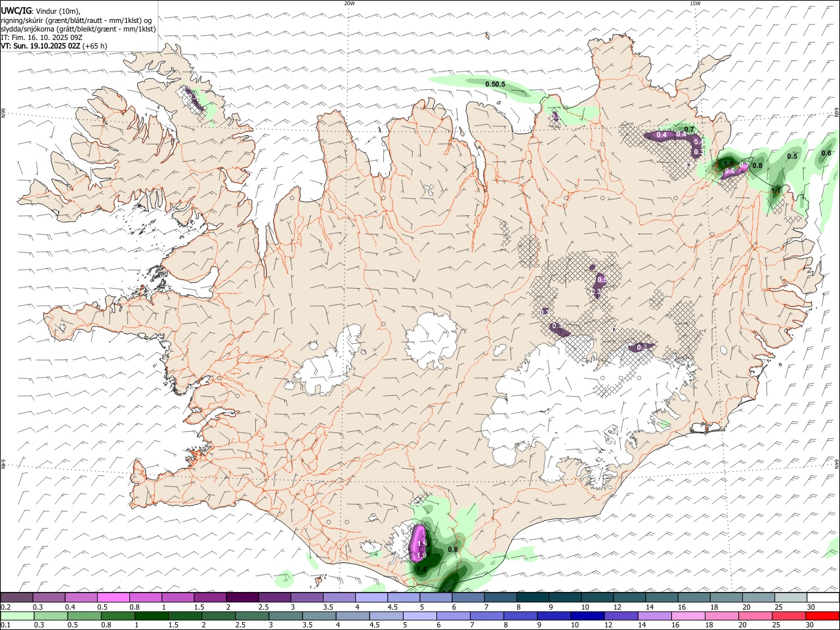Pick the dark mauve swatch after the 0.2 label

[x=17, y=597]
